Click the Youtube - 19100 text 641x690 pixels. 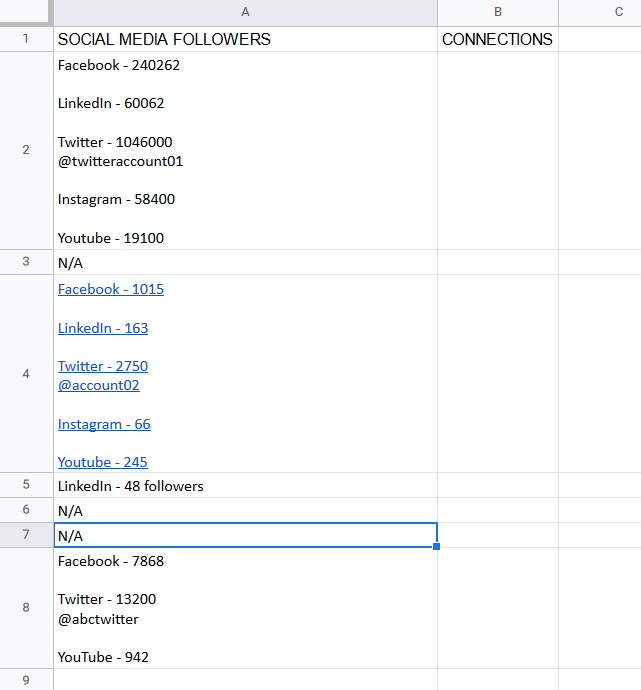[x=111, y=238]
